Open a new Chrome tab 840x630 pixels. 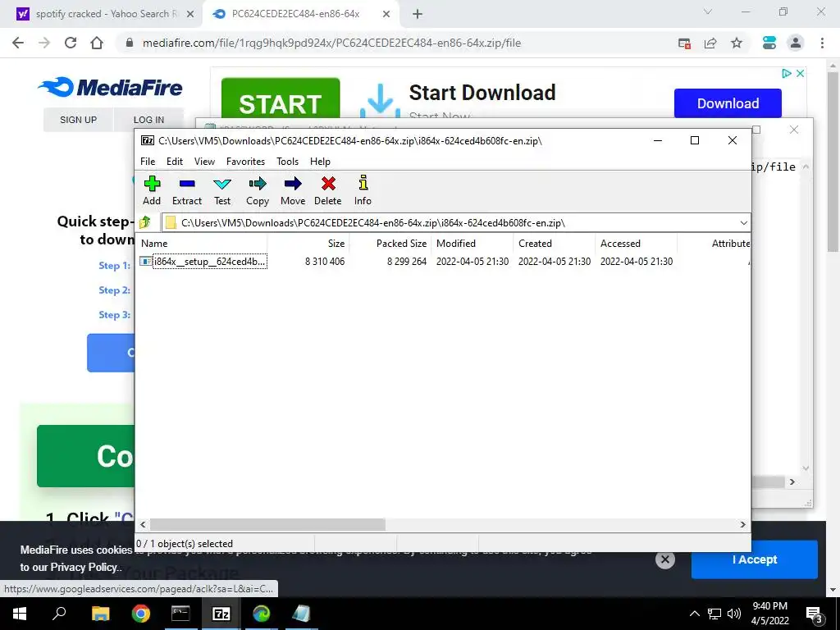point(418,15)
